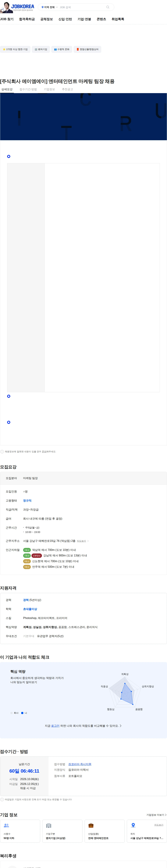Click the 잡코리아 즉시지원 link
The height and width of the screenshot is (868, 167).
tap(80, 764)
